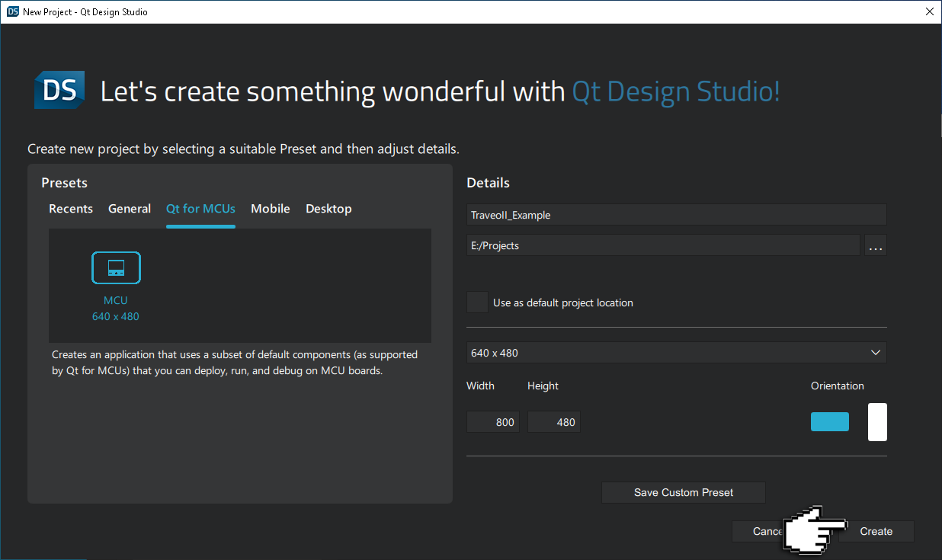Select landscape orientation

[x=829, y=421]
